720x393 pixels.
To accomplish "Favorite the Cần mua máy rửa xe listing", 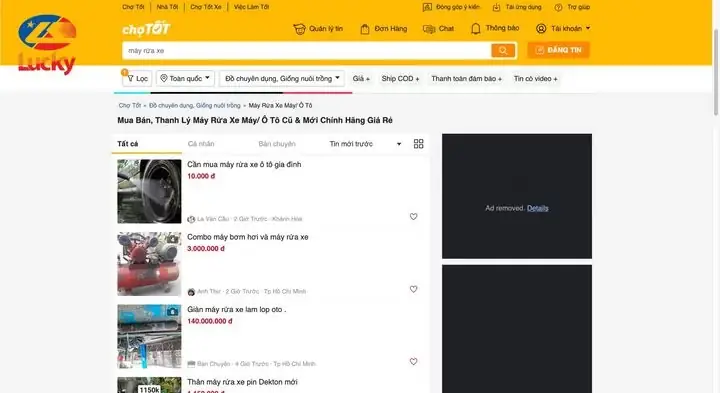I will 413,216.
